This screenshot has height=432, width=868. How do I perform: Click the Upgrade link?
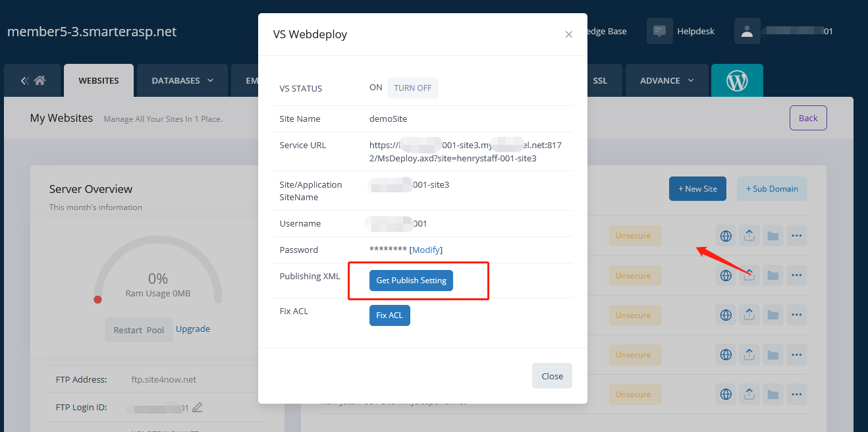[x=193, y=329]
